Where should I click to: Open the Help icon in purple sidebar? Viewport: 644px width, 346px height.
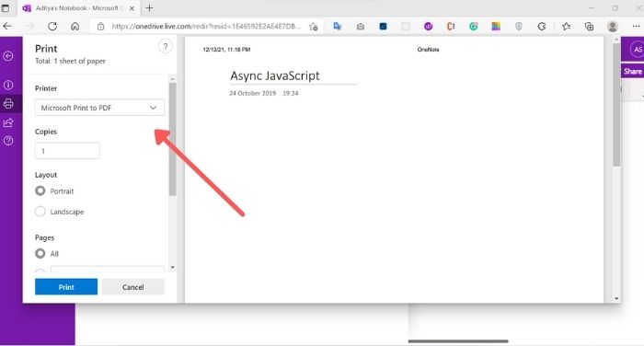[8, 141]
